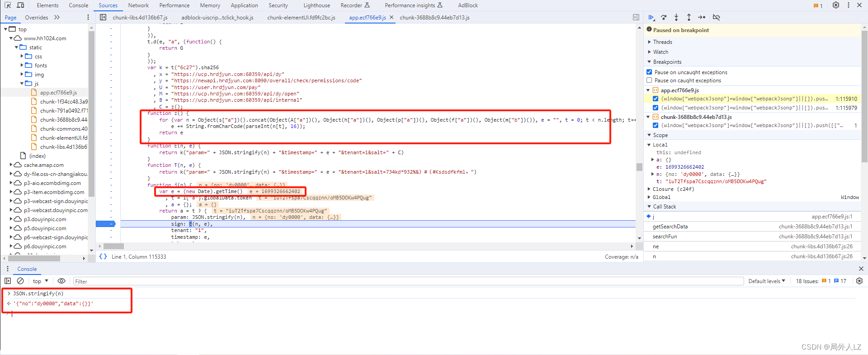This screenshot has height=355, width=868.
Task: Select the (index) file
Action: pyautogui.click(x=37, y=156)
